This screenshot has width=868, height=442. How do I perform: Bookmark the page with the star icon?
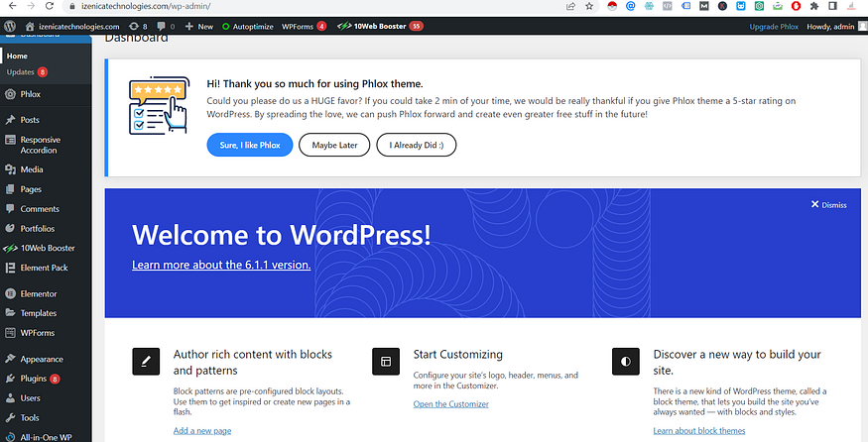coord(589,6)
